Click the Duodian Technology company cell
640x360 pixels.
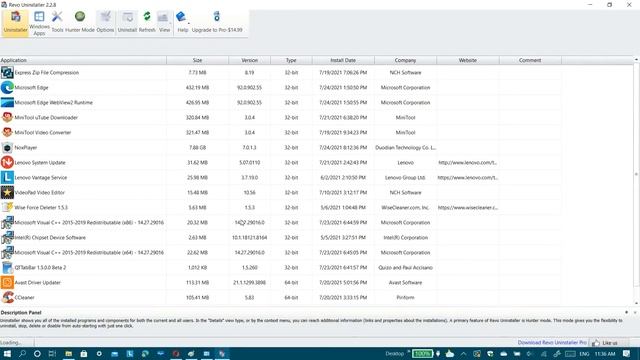coord(405,147)
